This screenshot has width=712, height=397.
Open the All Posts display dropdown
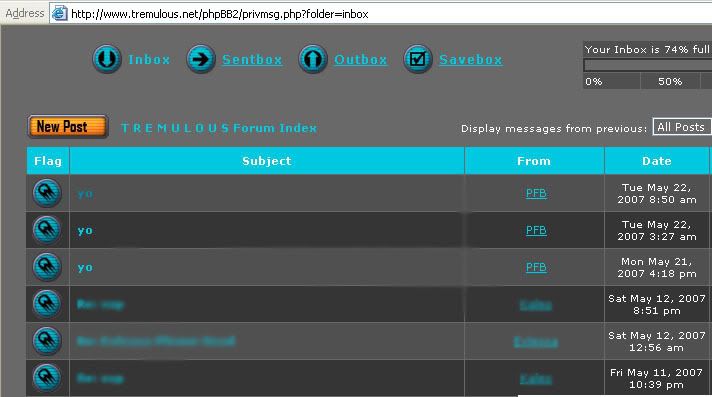click(x=682, y=127)
